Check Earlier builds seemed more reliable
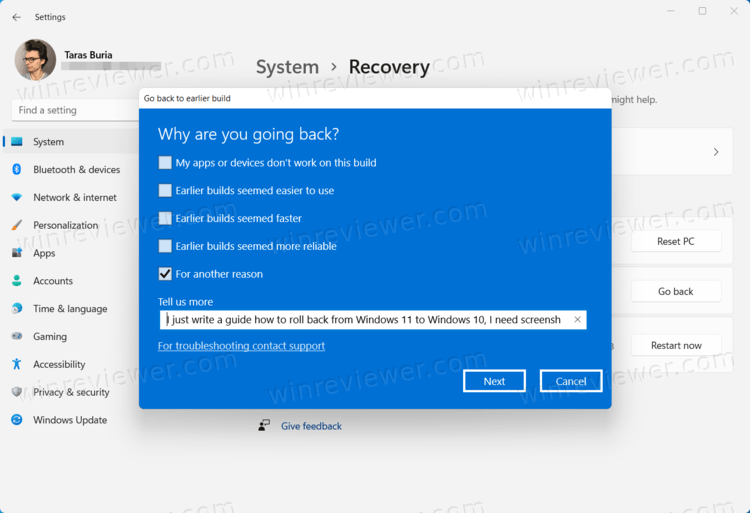This screenshot has width=750, height=513. point(165,246)
